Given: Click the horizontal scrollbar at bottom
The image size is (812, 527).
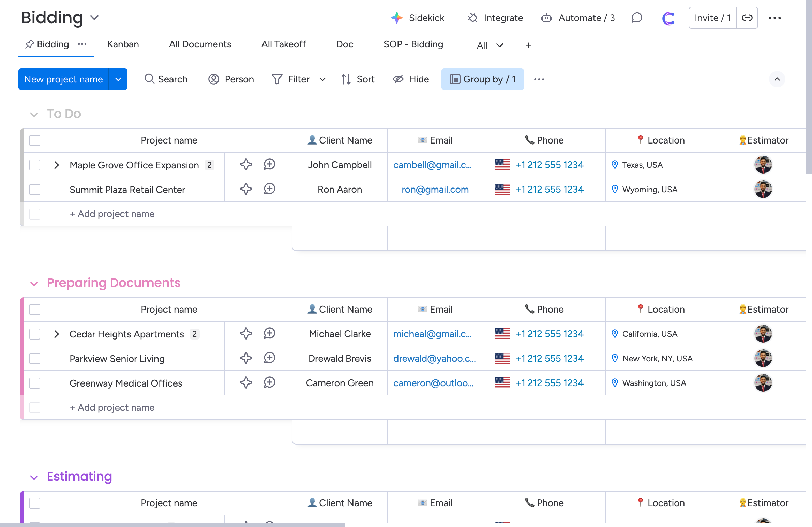Looking at the screenshot, I should [x=172, y=525].
